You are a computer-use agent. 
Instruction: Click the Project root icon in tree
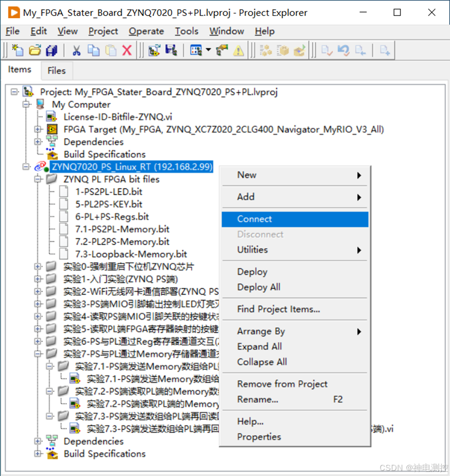[x=29, y=92]
